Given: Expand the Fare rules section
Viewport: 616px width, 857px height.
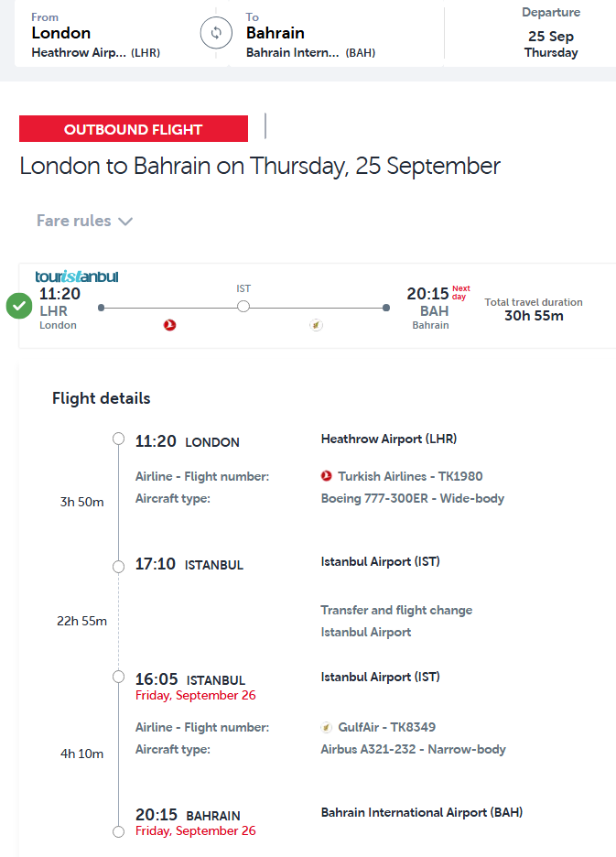Looking at the screenshot, I should (x=74, y=221).
